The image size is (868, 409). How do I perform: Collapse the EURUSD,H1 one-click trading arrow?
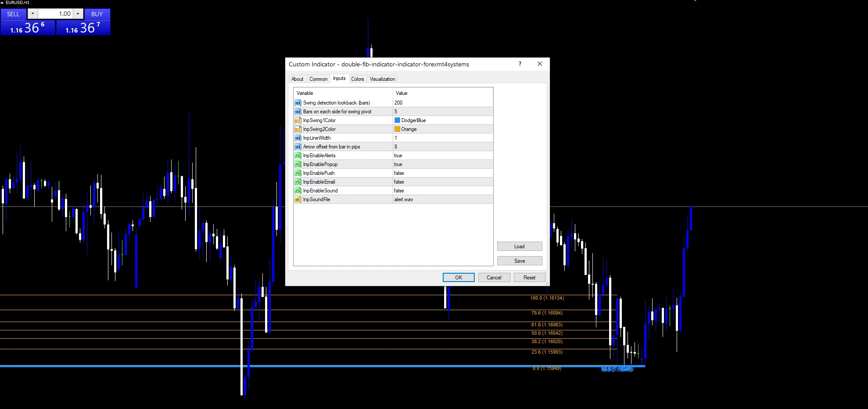[2, 3]
